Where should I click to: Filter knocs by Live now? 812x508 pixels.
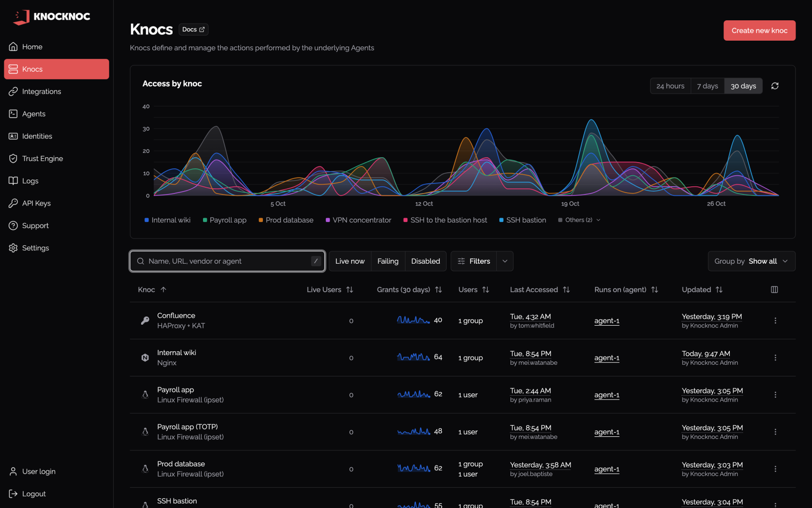(350, 261)
